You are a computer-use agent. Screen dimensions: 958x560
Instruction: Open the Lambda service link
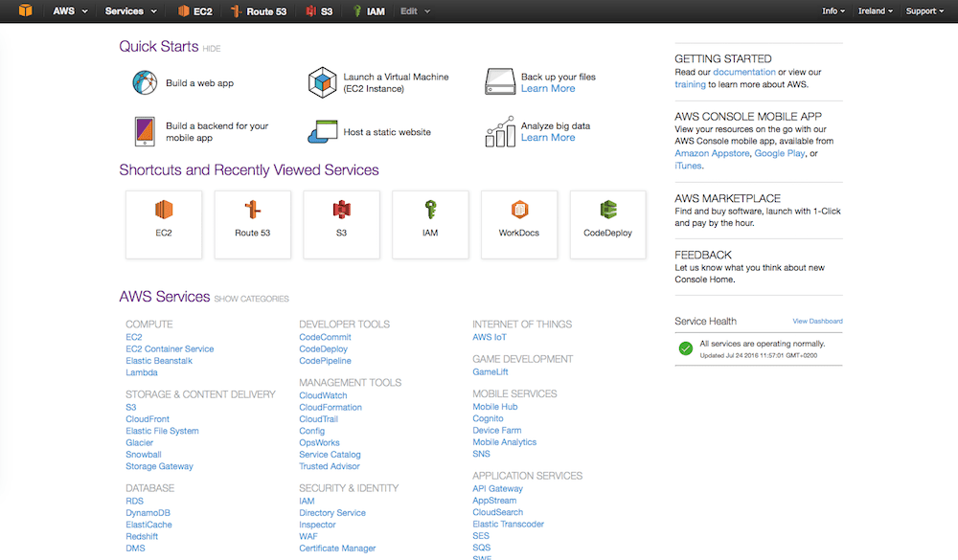[x=142, y=372]
